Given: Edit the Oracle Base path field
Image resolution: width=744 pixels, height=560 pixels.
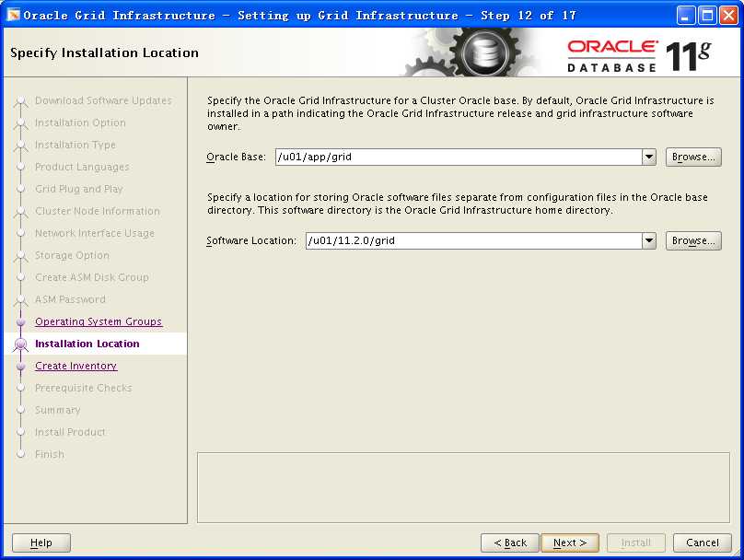Looking at the screenshot, I should pyautogui.click(x=459, y=157).
